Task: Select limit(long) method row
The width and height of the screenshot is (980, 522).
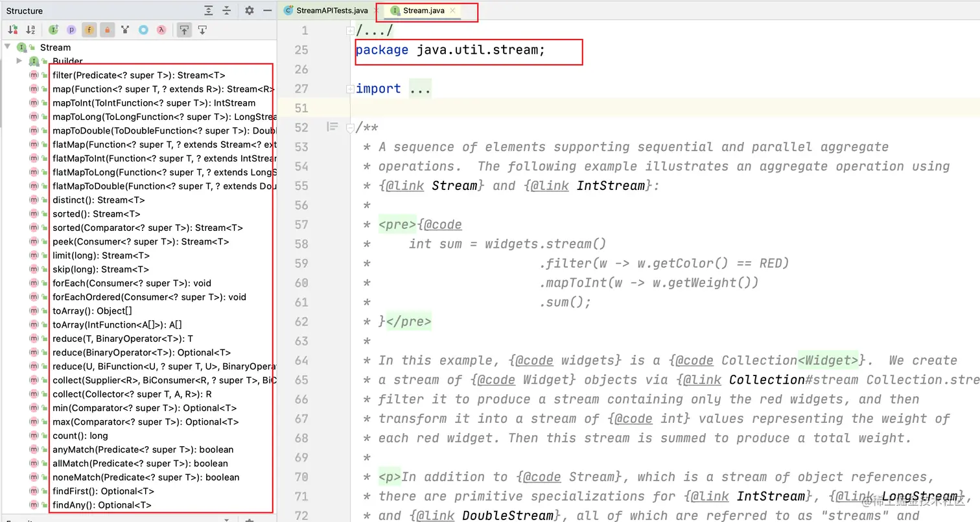Action: click(x=101, y=255)
